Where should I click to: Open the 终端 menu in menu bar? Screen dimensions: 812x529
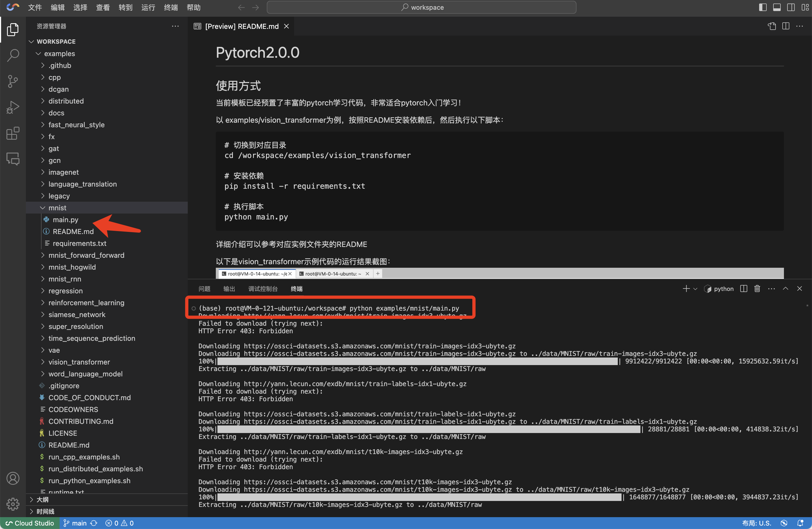(170, 8)
